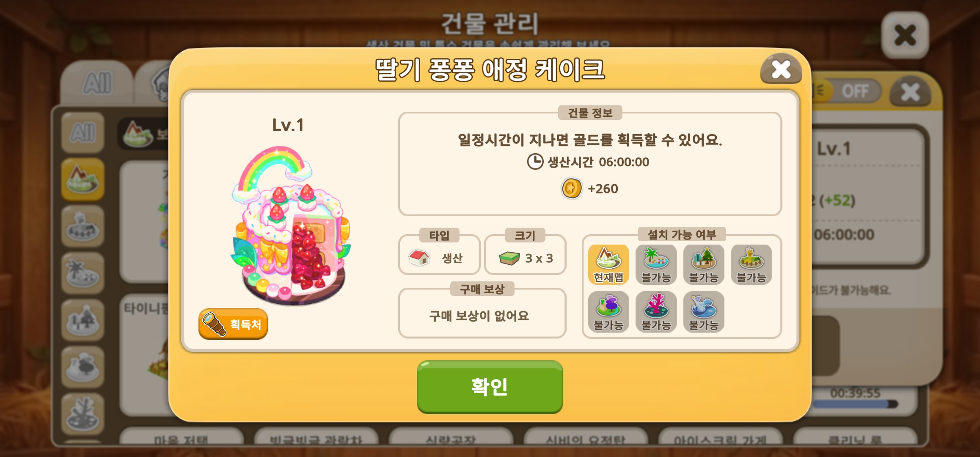Open the 획득처 source button with telescope
Viewport: 980px width, 457px height.
[233, 324]
